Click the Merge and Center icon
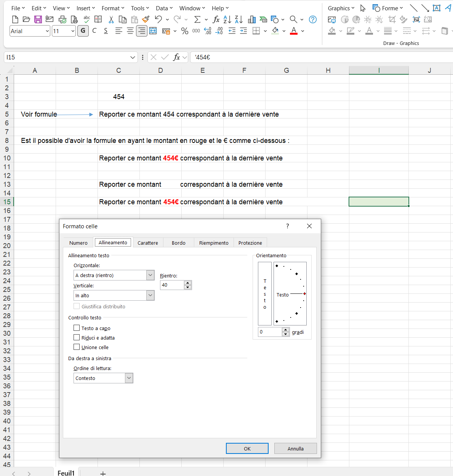Screen dimensions: 453x476 (x=153, y=31)
